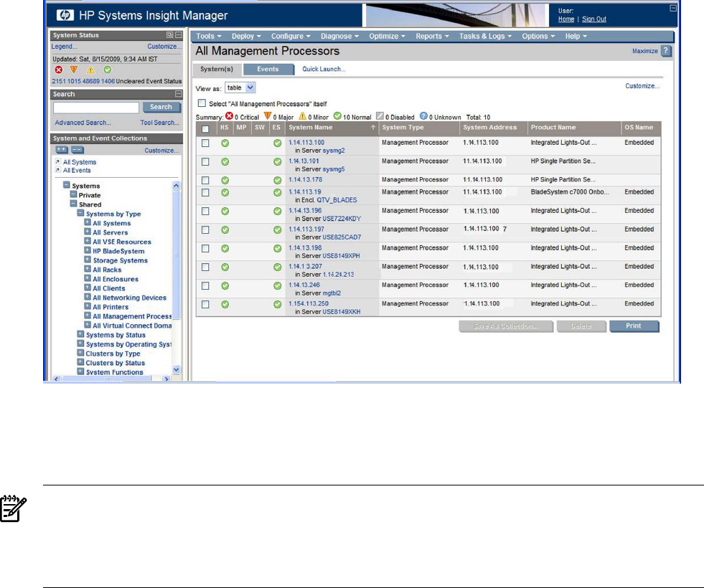The height and width of the screenshot is (588, 704).
Task: Check the row for server USE8149XKH
Action: 205,304
